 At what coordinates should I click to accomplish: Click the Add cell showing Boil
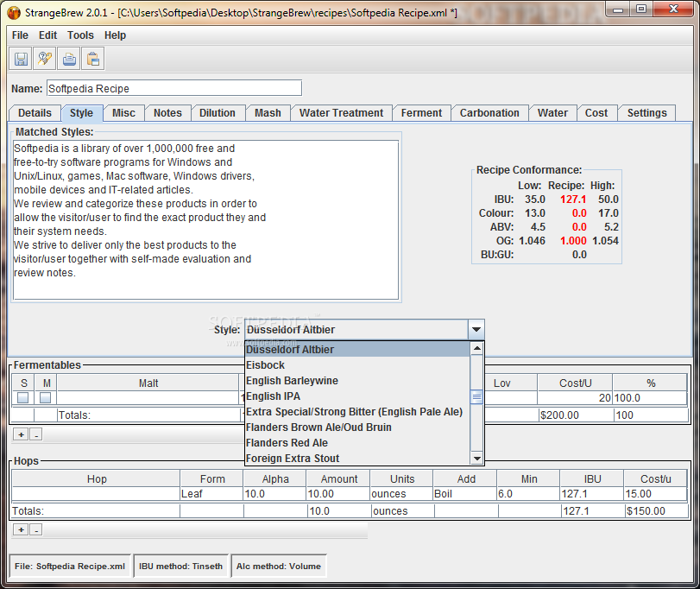click(464, 494)
